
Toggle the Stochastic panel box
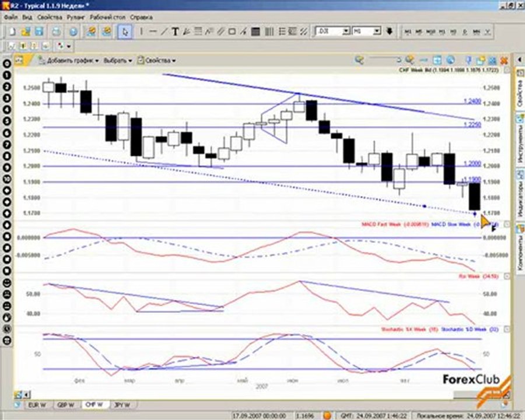[506, 330]
